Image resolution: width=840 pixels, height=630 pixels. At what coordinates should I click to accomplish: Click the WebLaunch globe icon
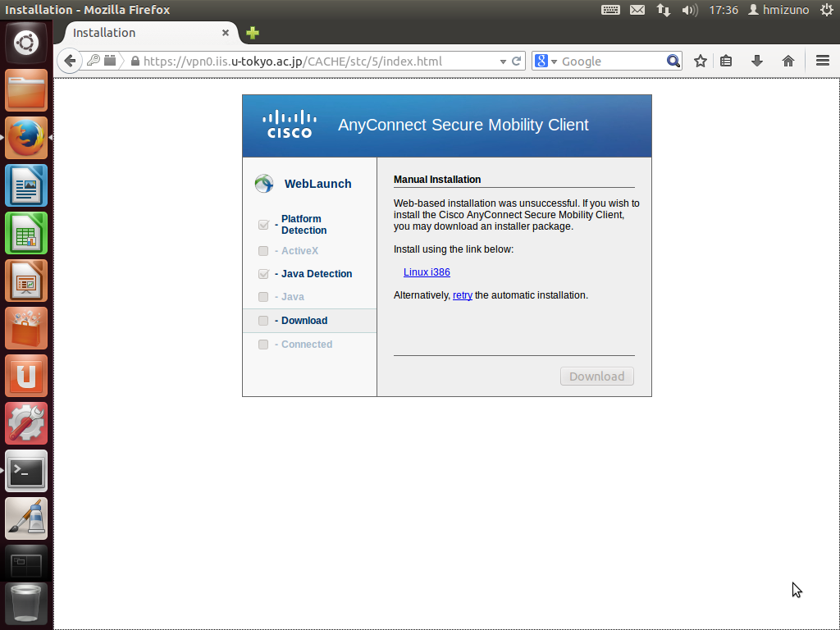pos(263,183)
